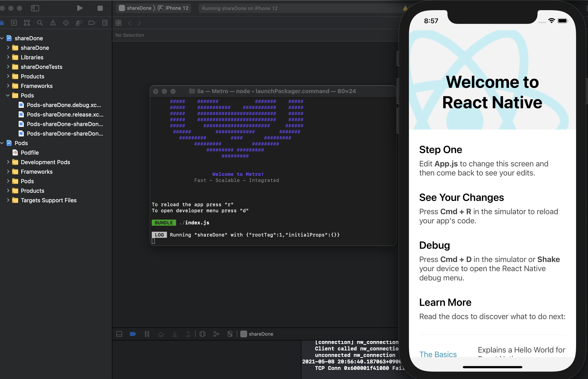Image resolution: width=588 pixels, height=379 pixels.
Task: Open the issue navigator
Action: [53, 23]
